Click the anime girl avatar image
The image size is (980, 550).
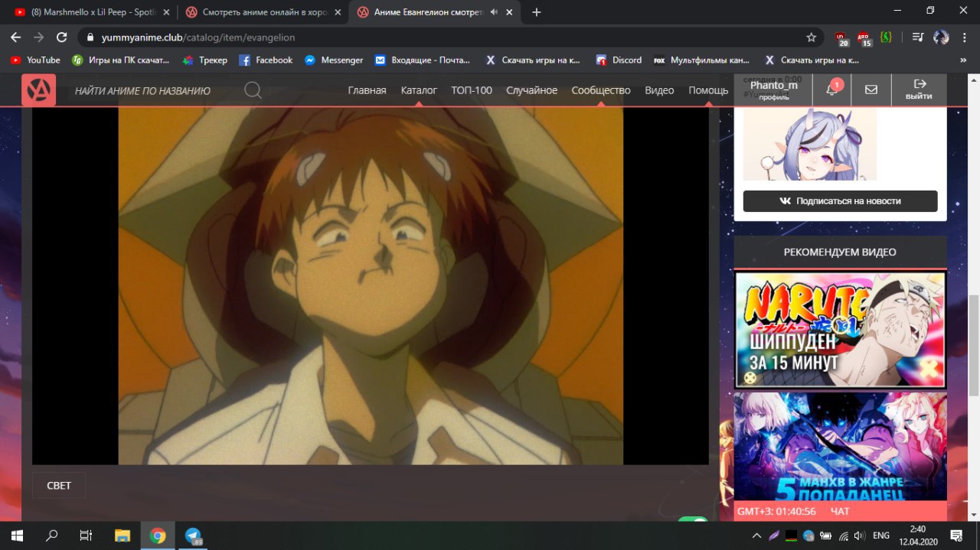click(810, 144)
